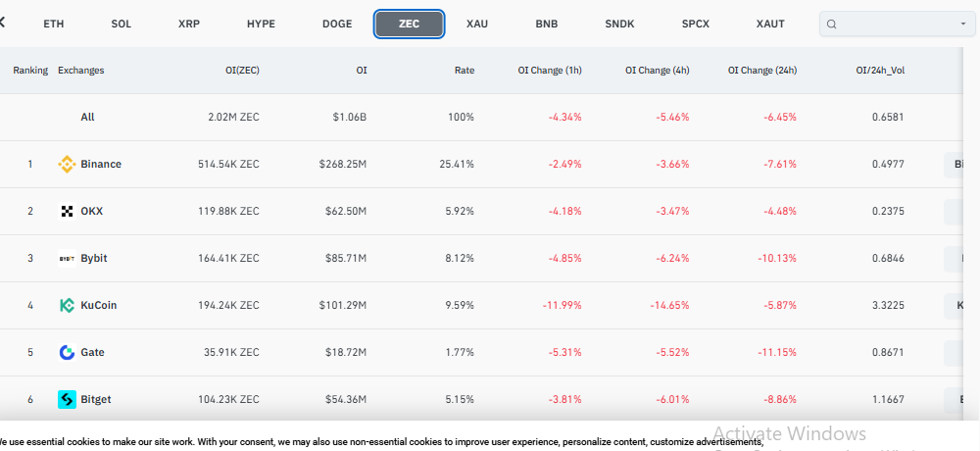Screen dimensions: 980x451
Task: Click Bybit's 164.41K ZEC value
Action: (228, 258)
